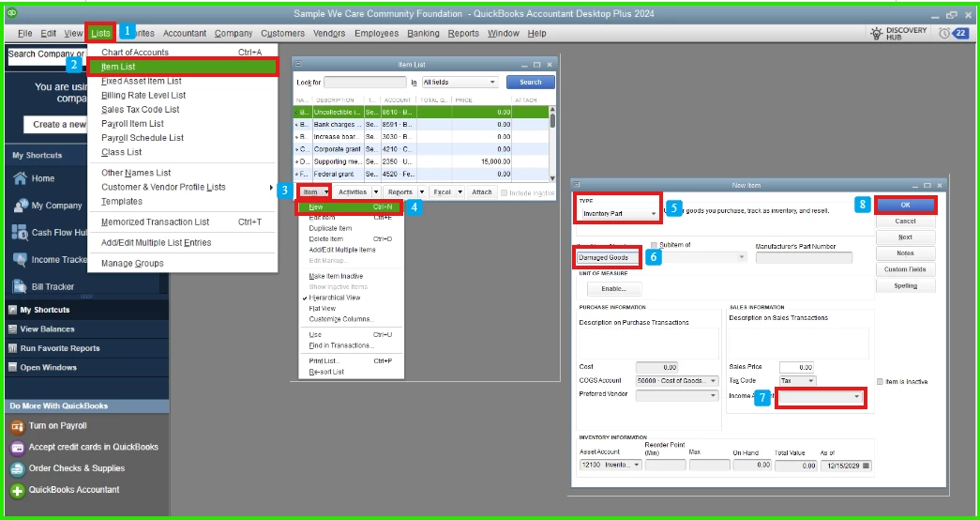
Task: Choose Make Item Inactive from Item menu
Action: (x=336, y=277)
